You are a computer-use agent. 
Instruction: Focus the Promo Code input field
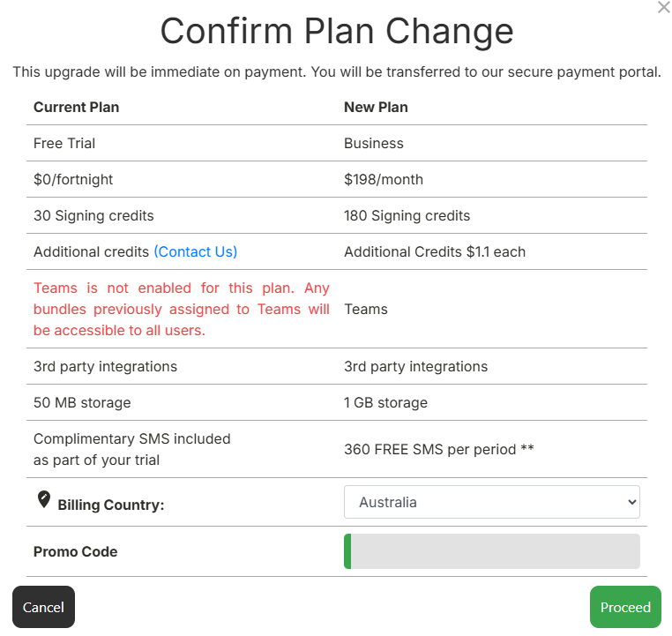click(491, 551)
